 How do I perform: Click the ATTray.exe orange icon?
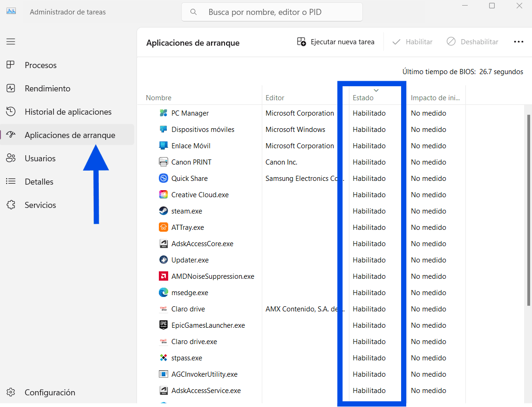coord(164,227)
